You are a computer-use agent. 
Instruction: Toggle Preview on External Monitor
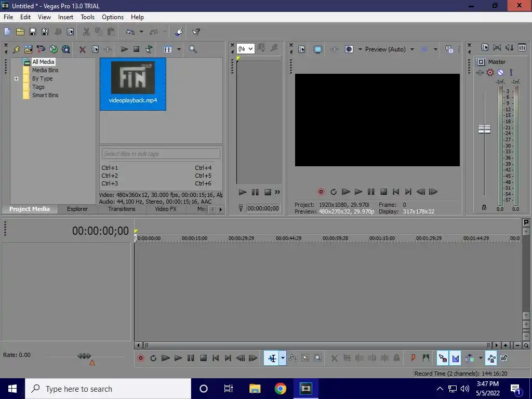pos(317,49)
